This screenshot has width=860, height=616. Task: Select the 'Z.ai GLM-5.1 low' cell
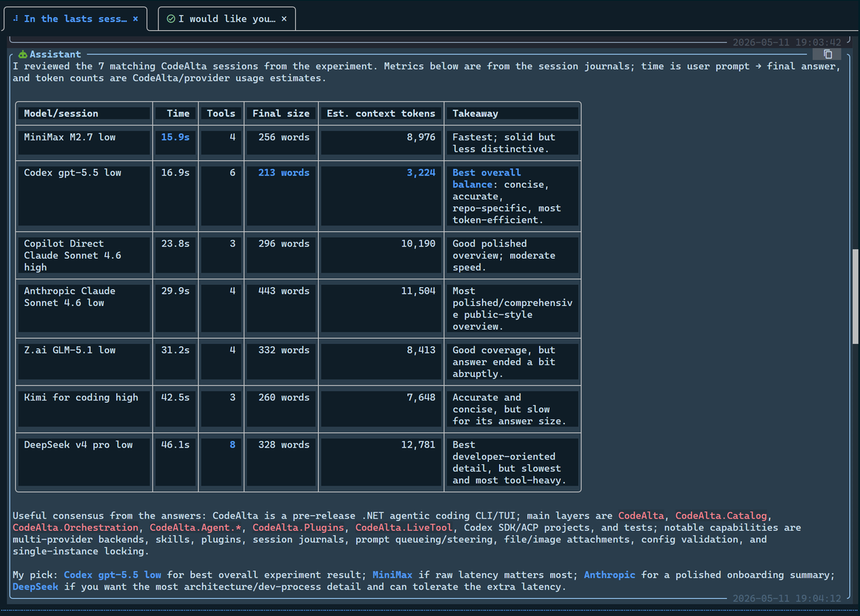(84, 362)
